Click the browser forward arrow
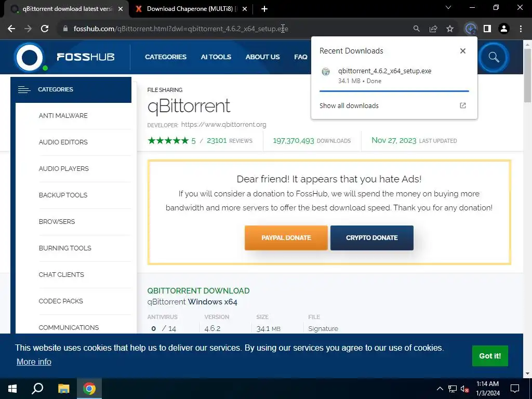Image resolution: width=532 pixels, height=399 pixels. click(x=28, y=29)
